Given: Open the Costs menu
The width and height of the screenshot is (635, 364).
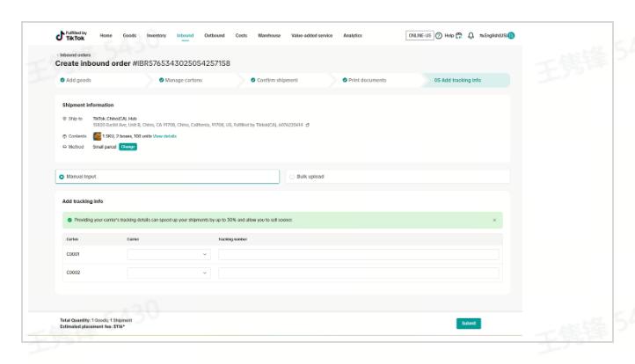Looking at the screenshot, I should (x=241, y=36).
